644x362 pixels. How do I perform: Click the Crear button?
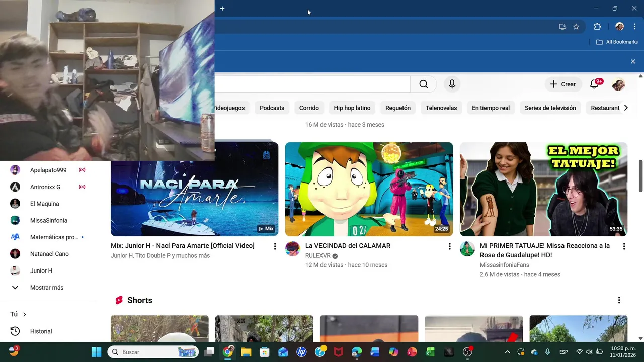point(563,84)
